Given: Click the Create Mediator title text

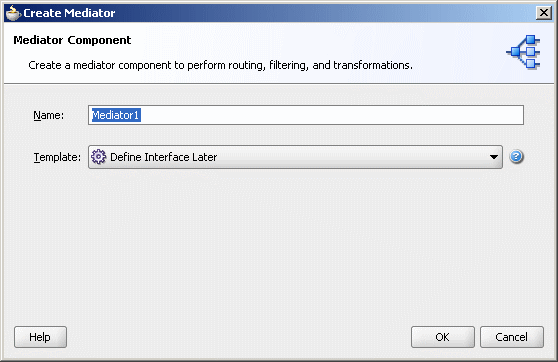Looking at the screenshot, I should pyautogui.click(x=69, y=13).
